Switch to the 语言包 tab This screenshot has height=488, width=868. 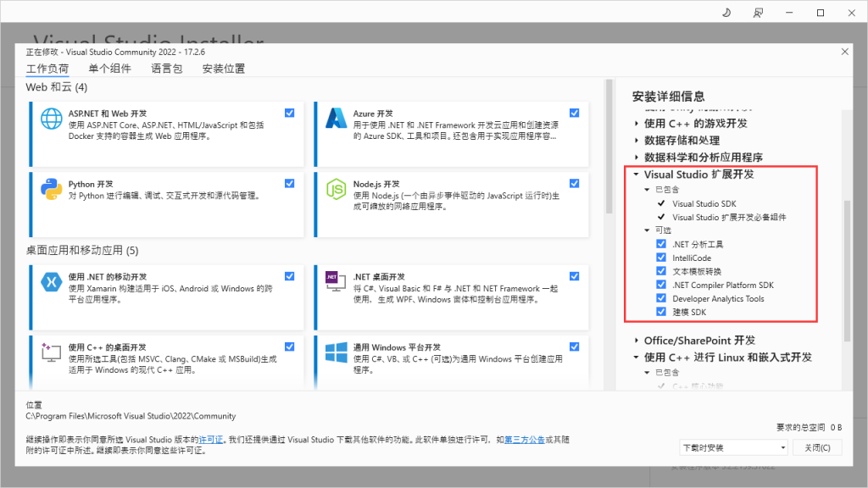(167, 69)
